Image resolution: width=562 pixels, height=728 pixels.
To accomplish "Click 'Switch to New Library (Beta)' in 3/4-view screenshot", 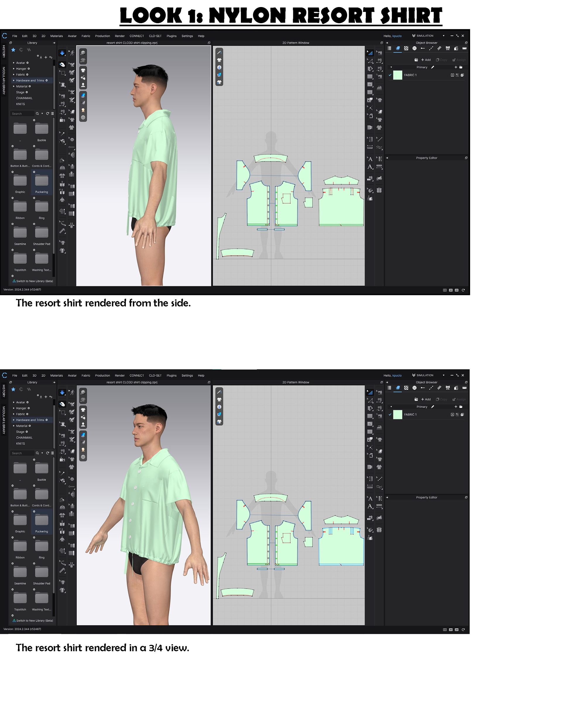I will point(33,621).
